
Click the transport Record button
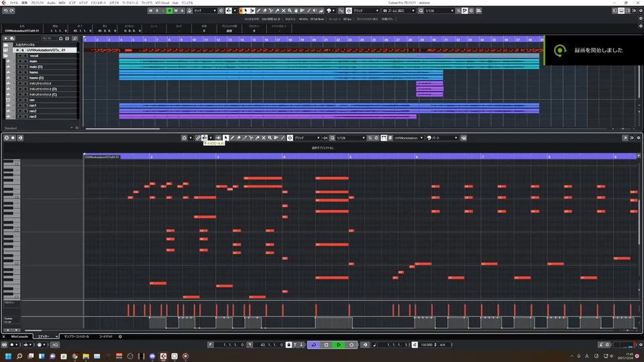tap(351, 345)
